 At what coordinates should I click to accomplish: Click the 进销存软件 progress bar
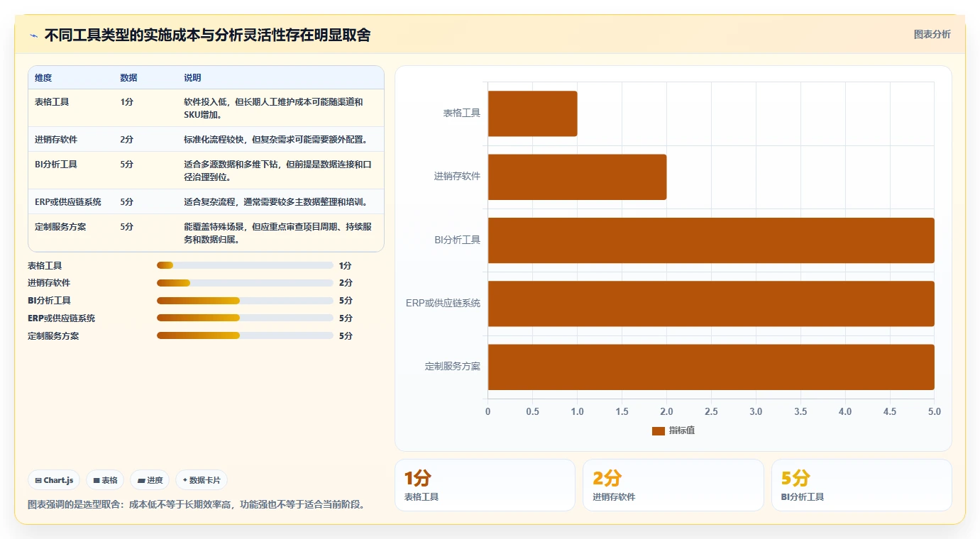coord(245,283)
